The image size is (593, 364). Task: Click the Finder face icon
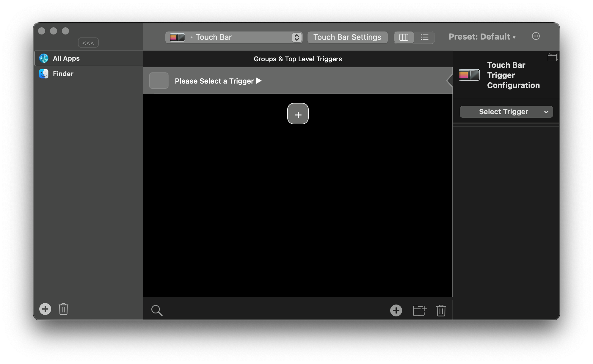(44, 74)
